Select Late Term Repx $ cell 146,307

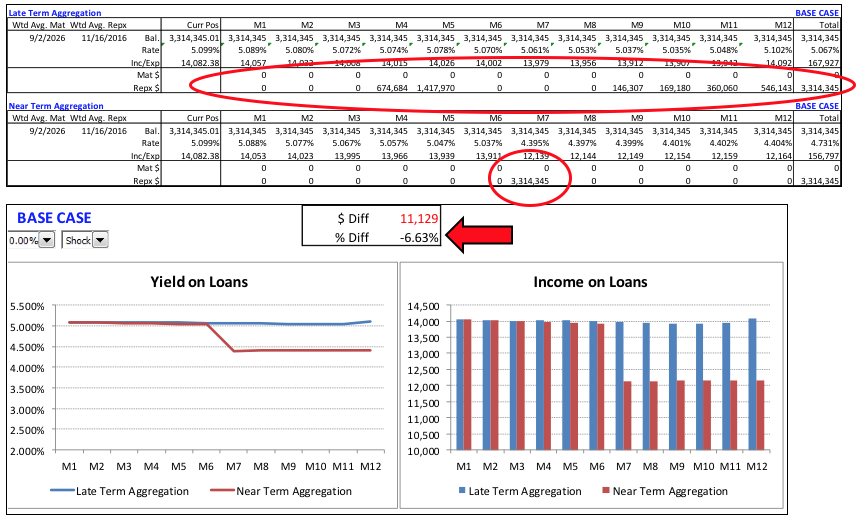[x=627, y=88]
